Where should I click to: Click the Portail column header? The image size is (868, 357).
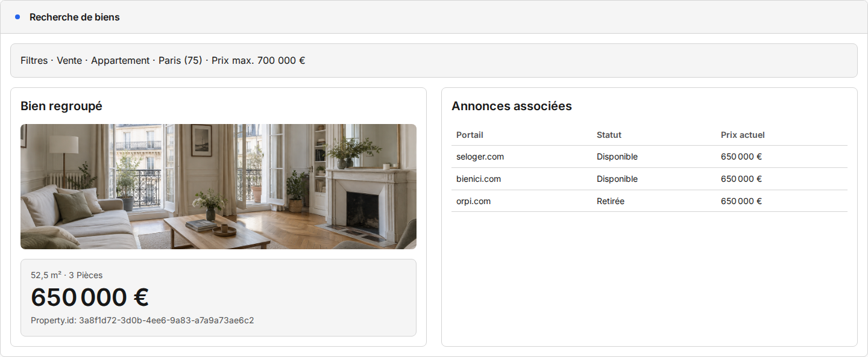470,135
